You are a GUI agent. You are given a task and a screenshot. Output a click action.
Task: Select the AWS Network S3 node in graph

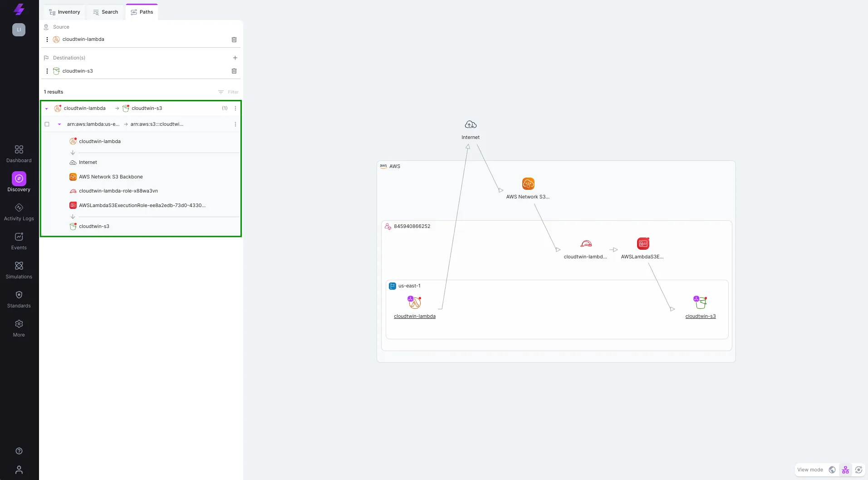tap(528, 183)
